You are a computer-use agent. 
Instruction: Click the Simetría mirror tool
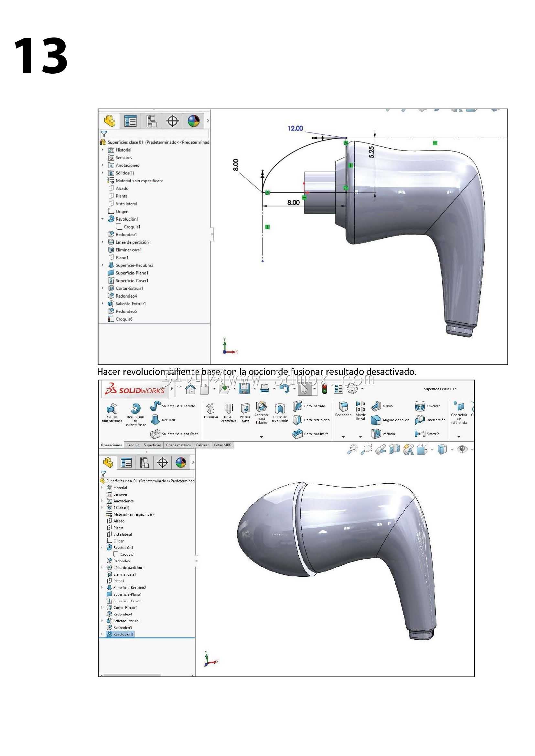point(427,434)
